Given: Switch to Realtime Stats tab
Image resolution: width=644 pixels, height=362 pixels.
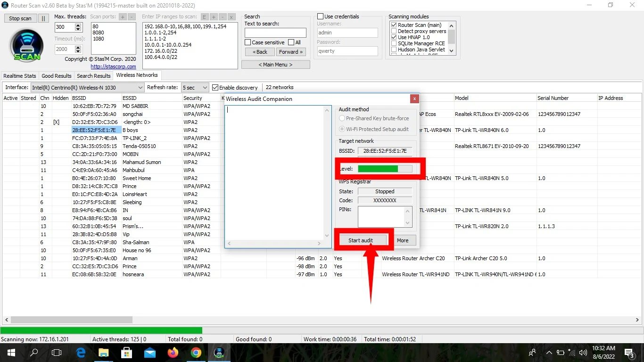Looking at the screenshot, I should [20, 76].
